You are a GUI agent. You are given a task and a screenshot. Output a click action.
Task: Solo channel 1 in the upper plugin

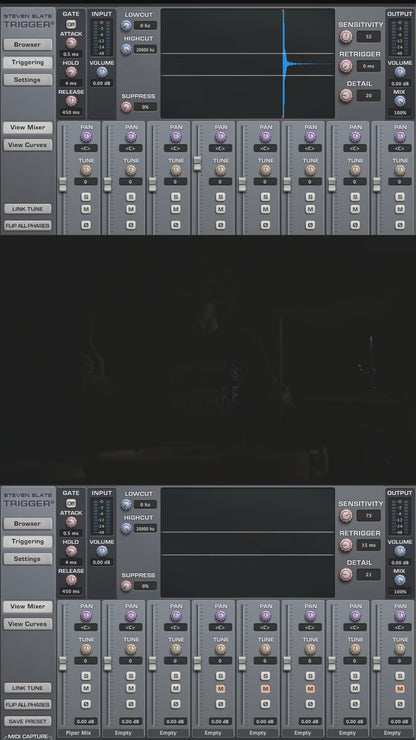[86, 197]
